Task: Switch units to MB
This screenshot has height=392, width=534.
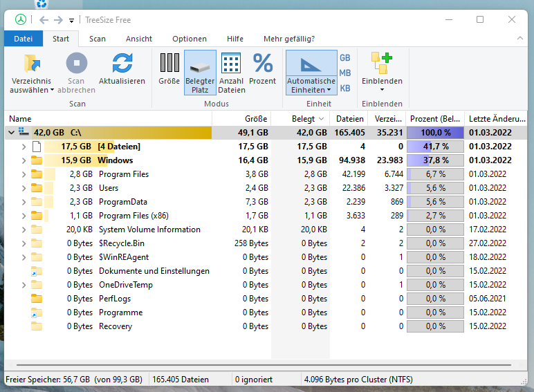Action: (x=345, y=73)
